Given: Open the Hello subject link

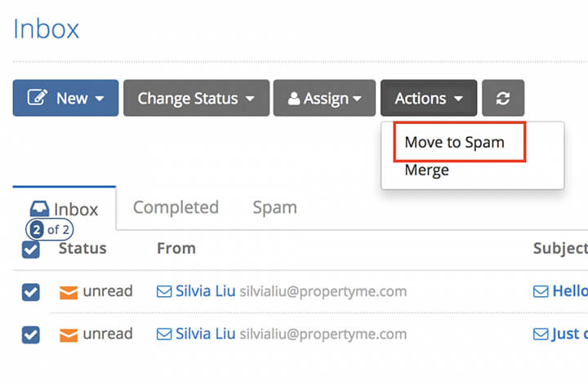Looking at the screenshot, I should [x=570, y=291].
